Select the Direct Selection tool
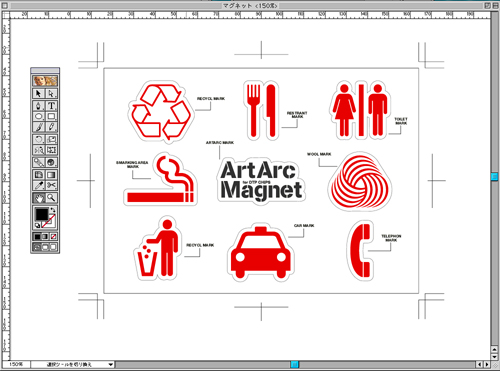500x371 pixels. click(x=51, y=93)
